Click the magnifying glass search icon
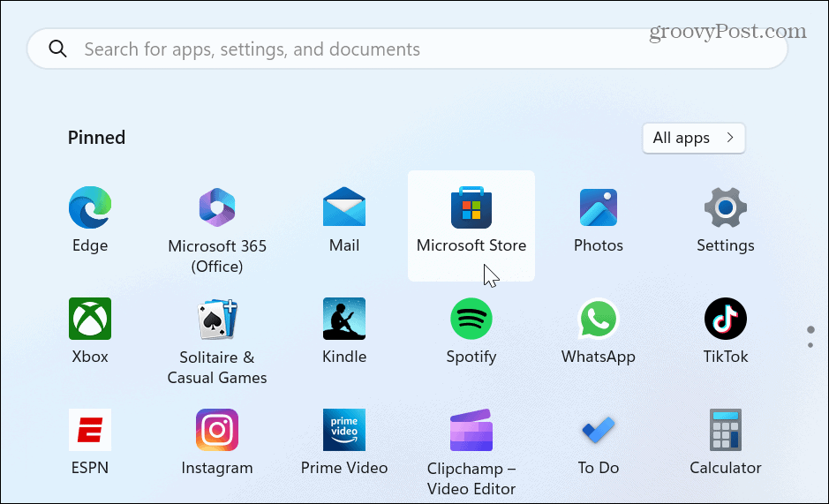The height and width of the screenshot is (504, 829). [x=57, y=49]
